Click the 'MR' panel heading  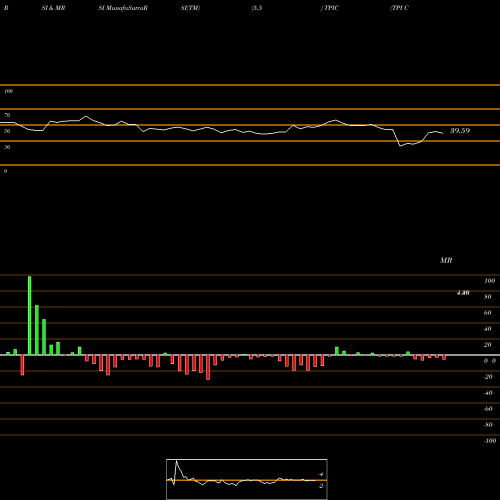click(x=446, y=260)
